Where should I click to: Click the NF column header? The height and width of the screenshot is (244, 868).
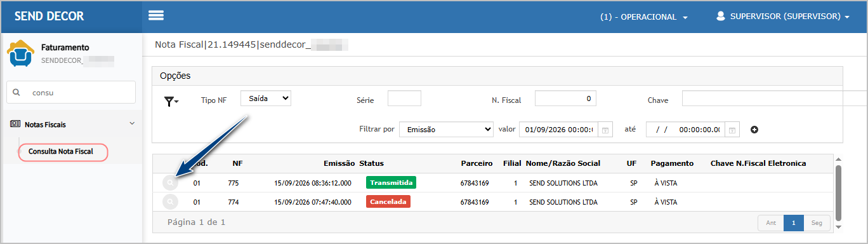point(237,163)
